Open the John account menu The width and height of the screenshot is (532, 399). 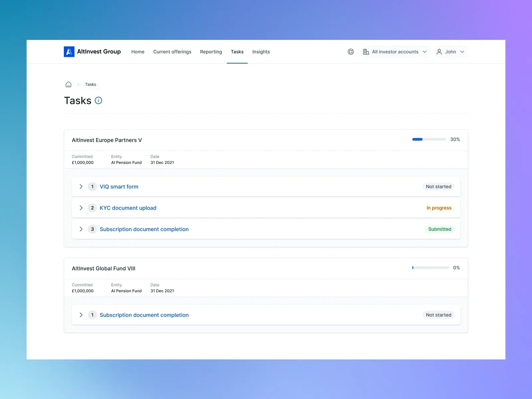[x=451, y=52]
